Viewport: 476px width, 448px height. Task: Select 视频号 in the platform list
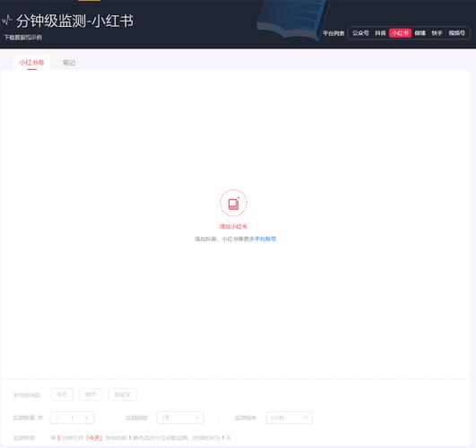[x=456, y=33]
